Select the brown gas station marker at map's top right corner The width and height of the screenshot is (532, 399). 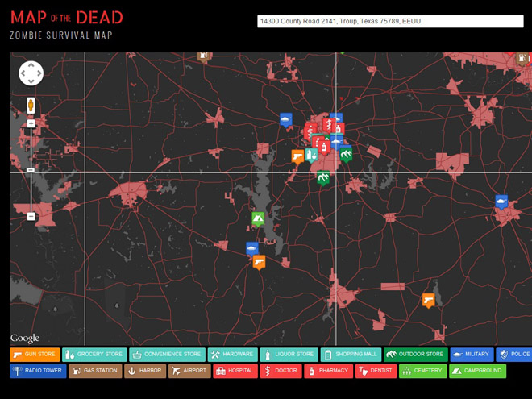pos(522,60)
